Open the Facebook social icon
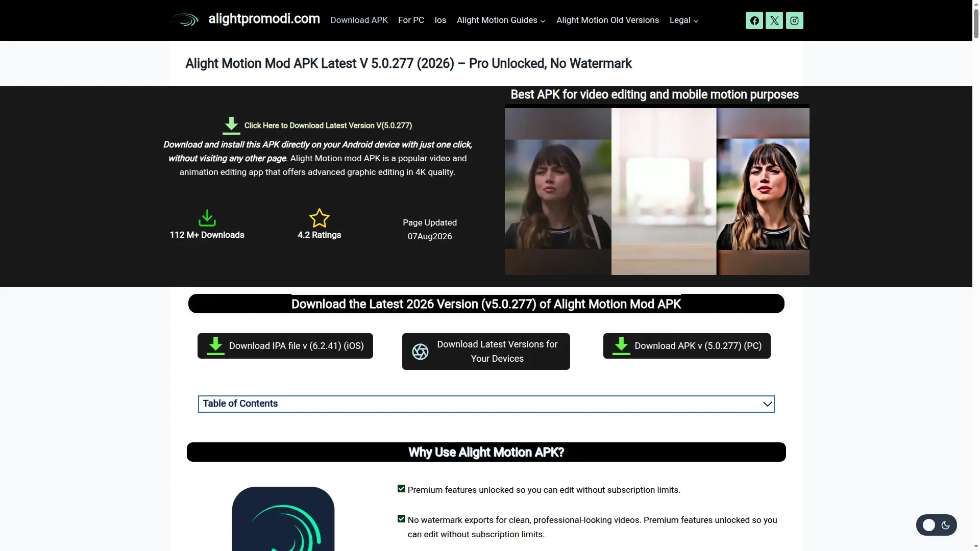Viewport: 980px width, 551px height. click(754, 20)
